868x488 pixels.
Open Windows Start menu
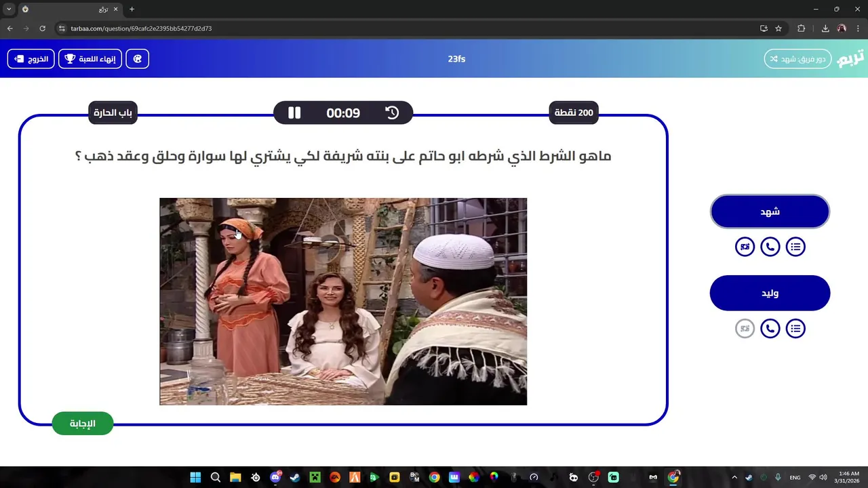point(195,477)
